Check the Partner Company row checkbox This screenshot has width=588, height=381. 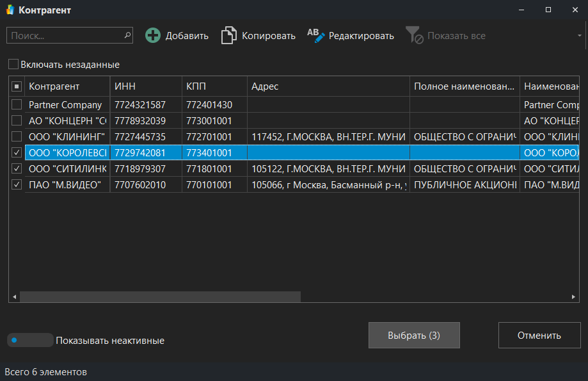point(17,104)
